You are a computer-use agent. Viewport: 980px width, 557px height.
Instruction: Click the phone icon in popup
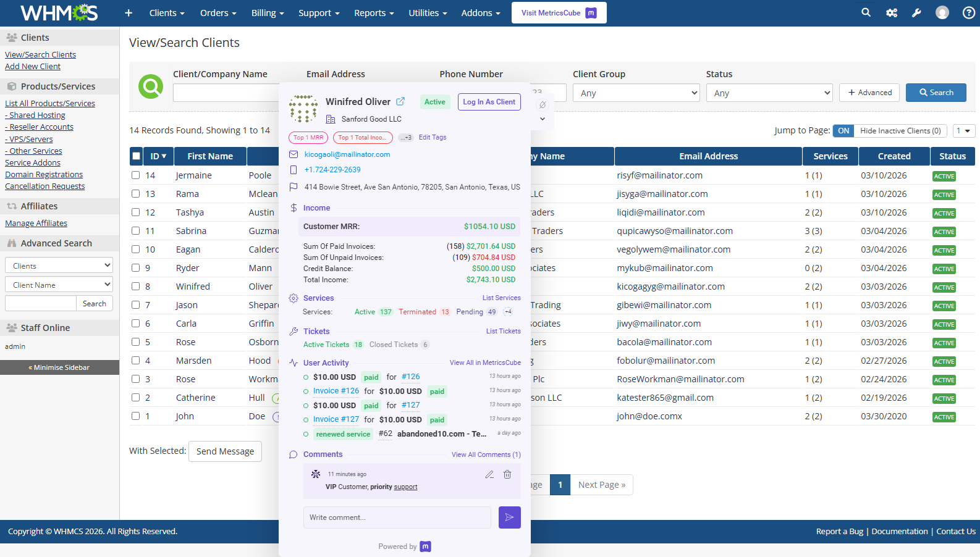(294, 170)
